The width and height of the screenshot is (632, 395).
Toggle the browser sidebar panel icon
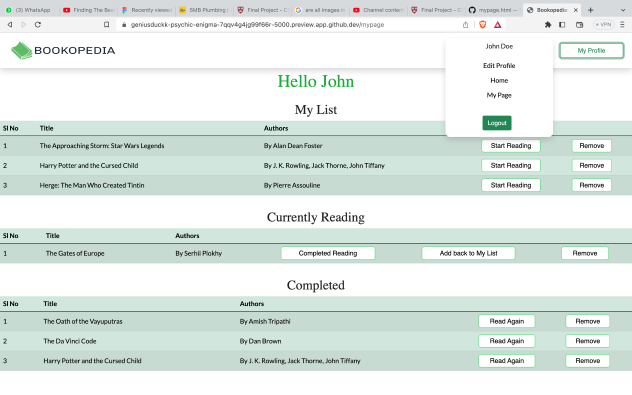tap(562, 25)
